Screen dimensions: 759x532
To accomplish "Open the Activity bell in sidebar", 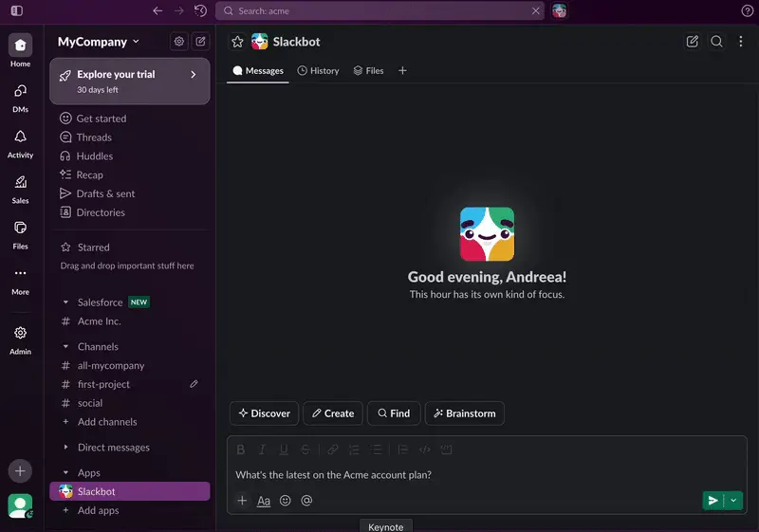I will [20, 138].
